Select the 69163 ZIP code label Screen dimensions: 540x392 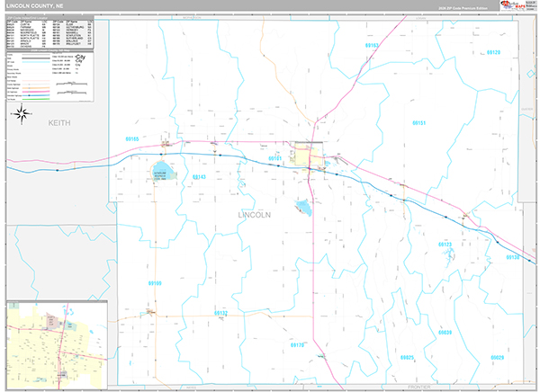(372, 44)
